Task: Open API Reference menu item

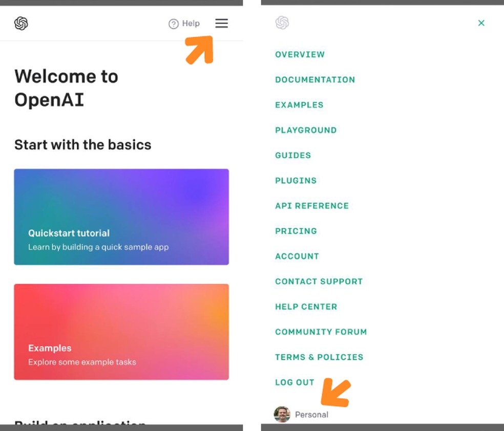Action: click(312, 206)
